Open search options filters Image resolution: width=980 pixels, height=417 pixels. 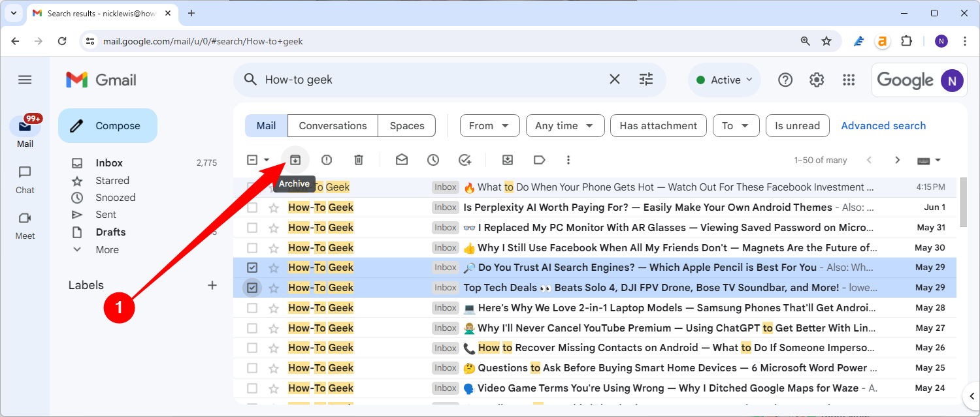(x=646, y=79)
